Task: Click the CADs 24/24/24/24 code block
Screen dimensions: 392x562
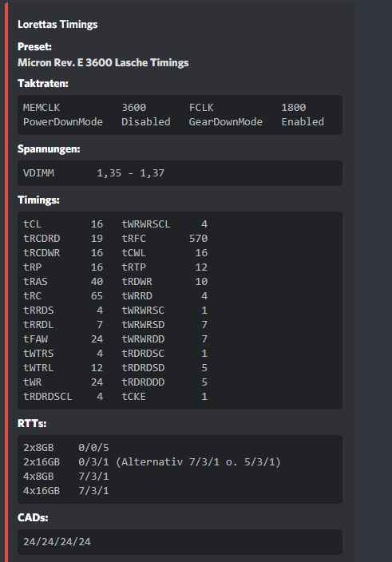Action: tap(180, 542)
